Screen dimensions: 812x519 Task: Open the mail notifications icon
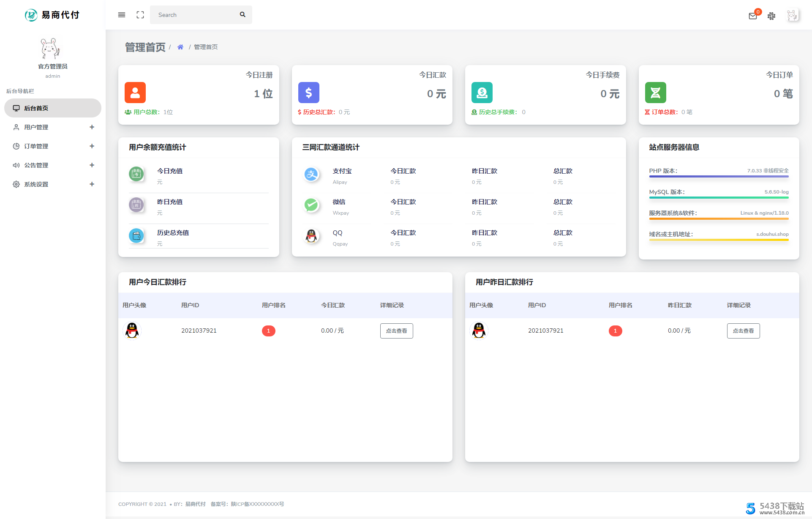pyautogui.click(x=752, y=16)
